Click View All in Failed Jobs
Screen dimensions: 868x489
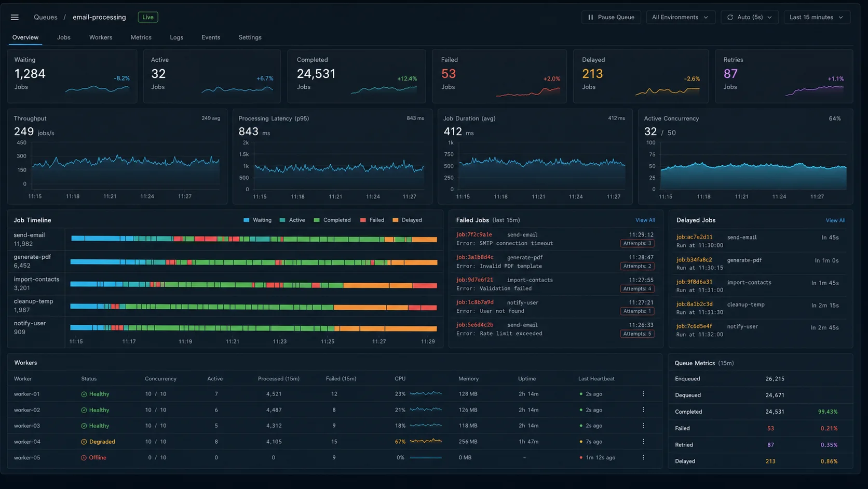(645, 220)
